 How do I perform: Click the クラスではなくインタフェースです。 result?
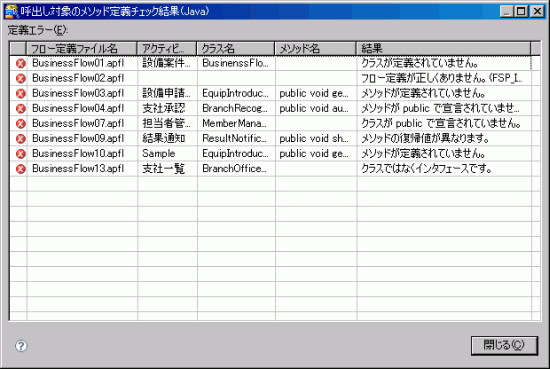tap(444, 169)
